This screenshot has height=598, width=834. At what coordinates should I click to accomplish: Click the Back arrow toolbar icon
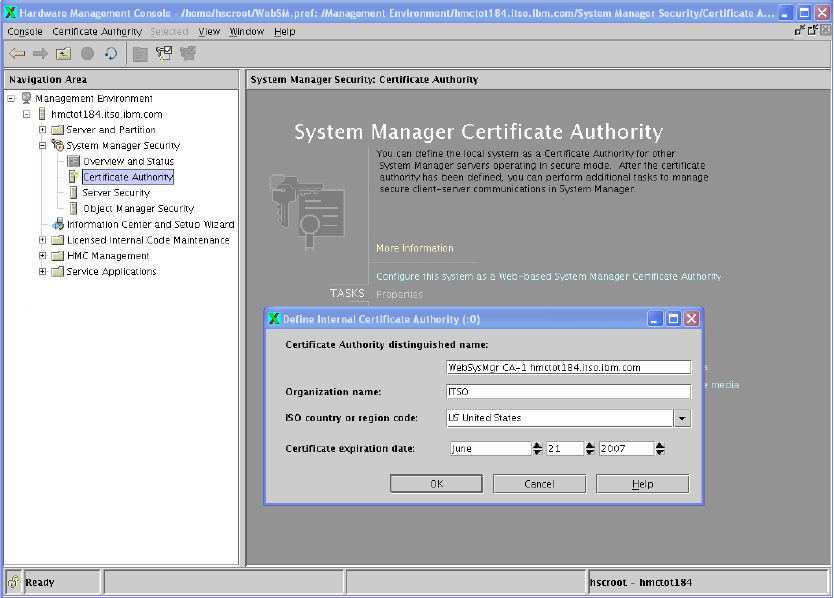(17, 54)
